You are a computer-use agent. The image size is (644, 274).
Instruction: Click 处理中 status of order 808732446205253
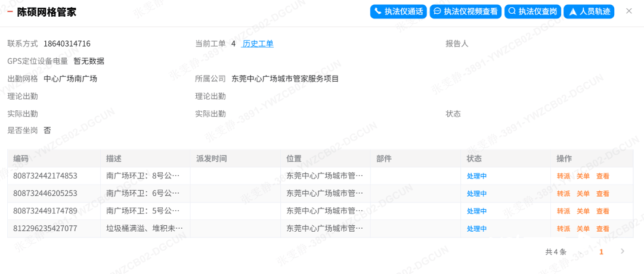477,194
